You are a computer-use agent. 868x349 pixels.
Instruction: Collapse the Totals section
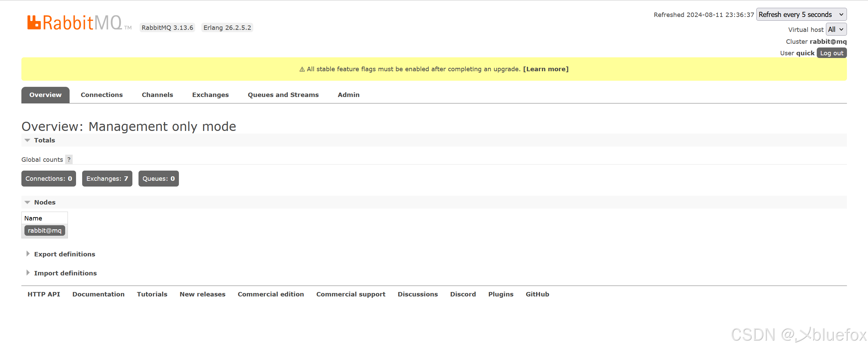click(44, 140)
